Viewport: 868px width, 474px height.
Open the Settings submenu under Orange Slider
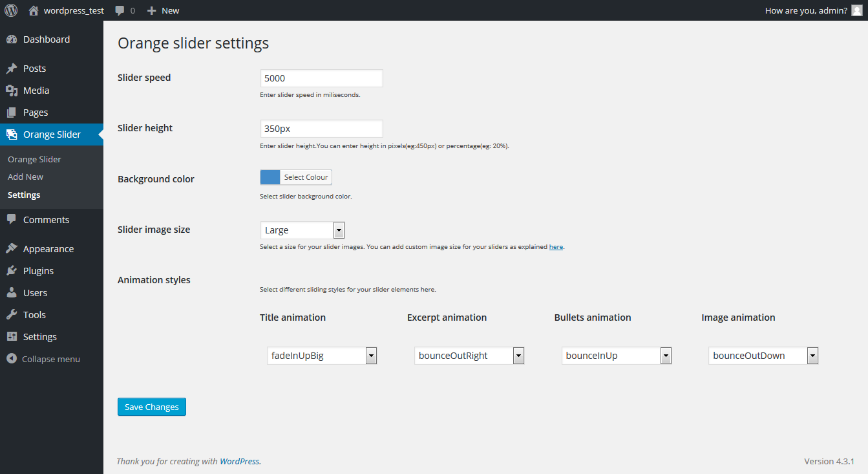pos(24,195)
